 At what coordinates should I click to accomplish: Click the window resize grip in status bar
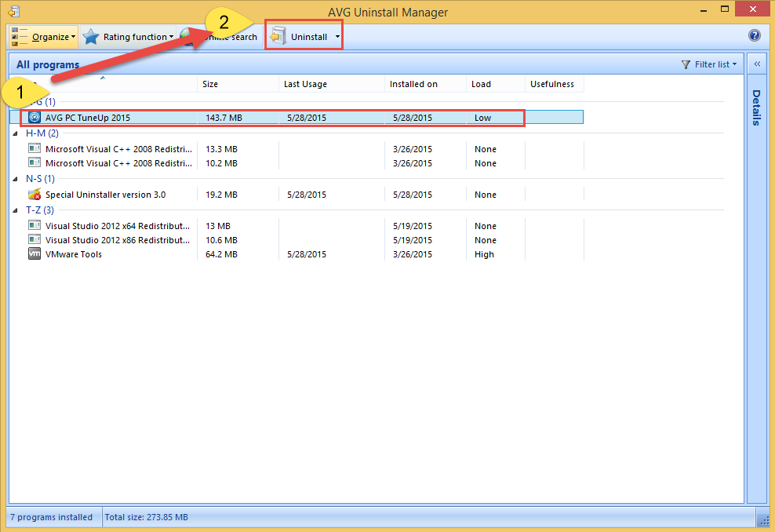coord(764,521)
